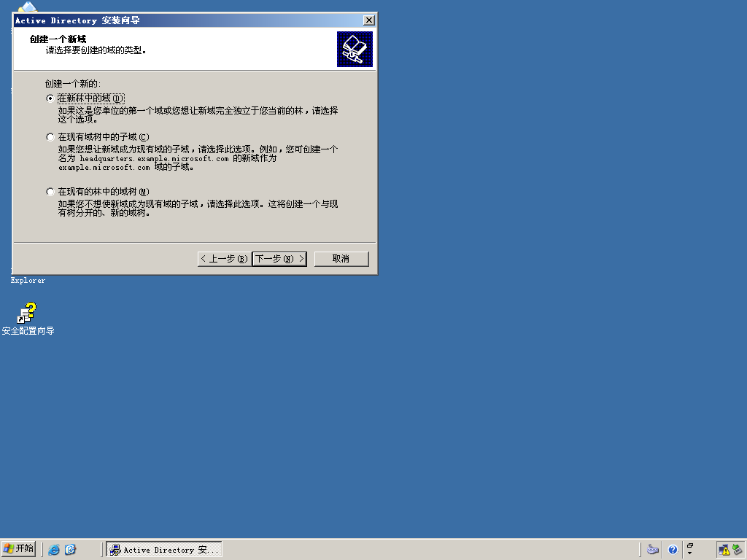
Task: Click the '创建一个新的:' label
Action: [73, 84]
